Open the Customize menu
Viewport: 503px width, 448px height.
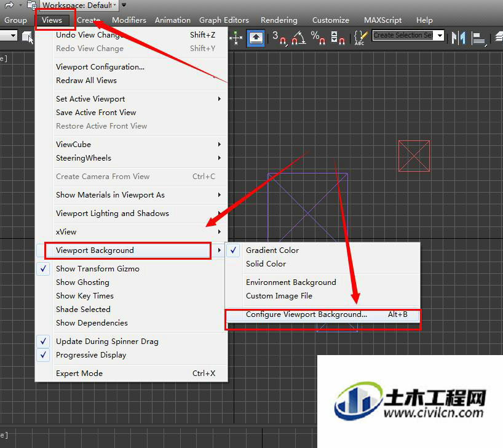pos(330,20)
